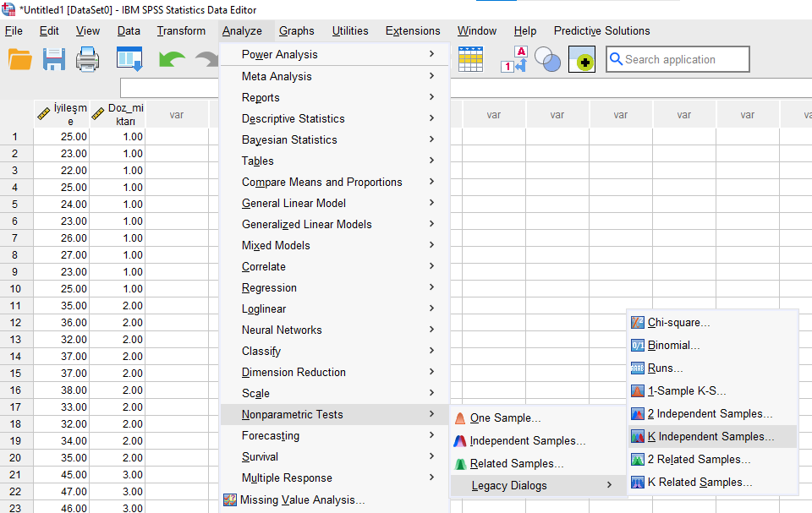Choose Dimension Reduction menu entry
This screenshot has width=812, height=513.
click(335, 372)
